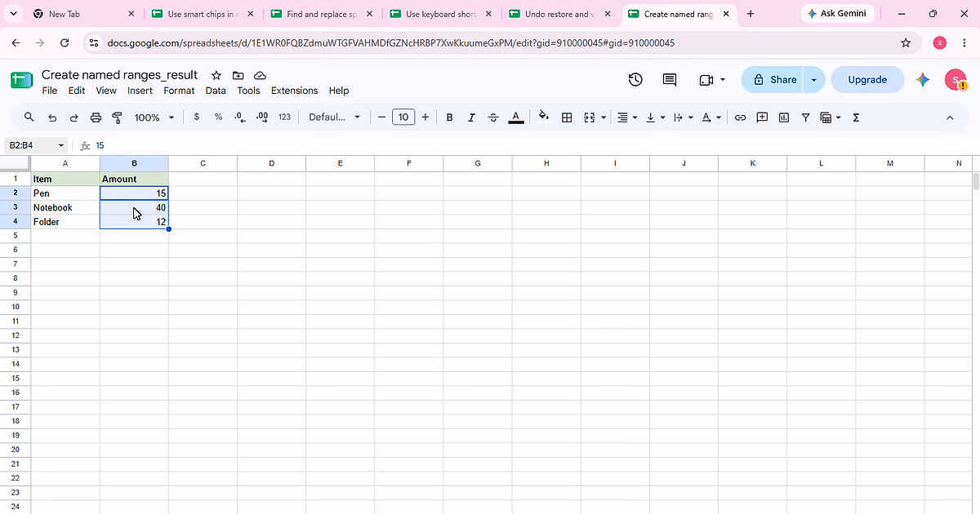Click the Ask Gemini browser button
Screen dimensions: 980x514
[839, 14]
